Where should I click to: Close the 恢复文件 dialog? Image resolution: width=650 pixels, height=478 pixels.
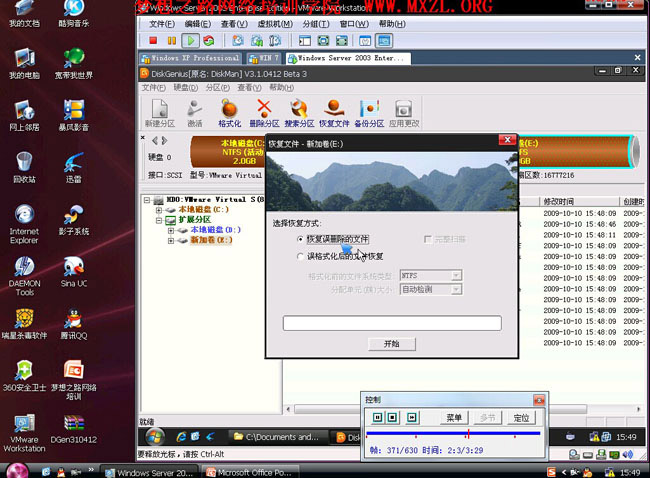[x=507, y=140]
